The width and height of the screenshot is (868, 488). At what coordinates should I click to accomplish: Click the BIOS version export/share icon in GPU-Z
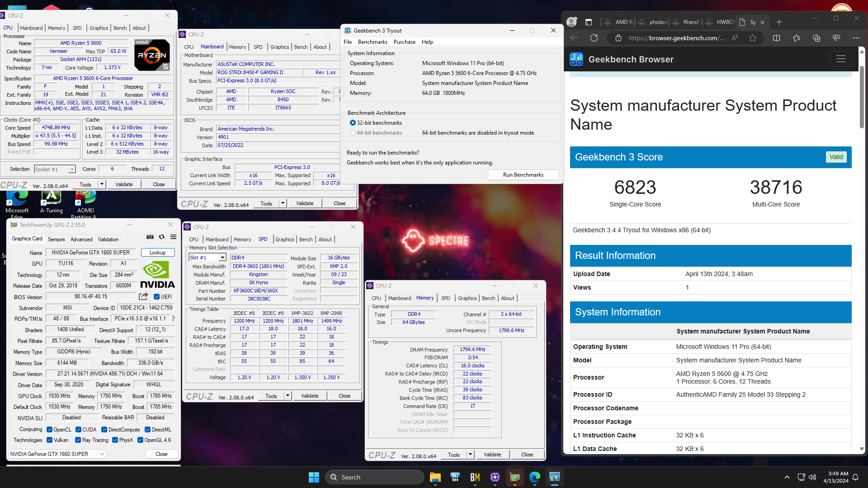pyautogui.click(x=143, y=296)
